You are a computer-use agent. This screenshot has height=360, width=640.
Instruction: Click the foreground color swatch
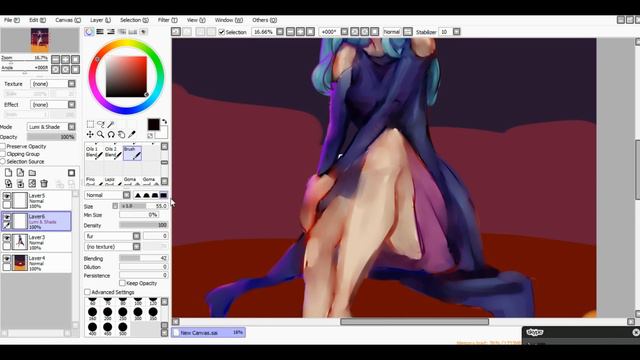tap(153, 124)
